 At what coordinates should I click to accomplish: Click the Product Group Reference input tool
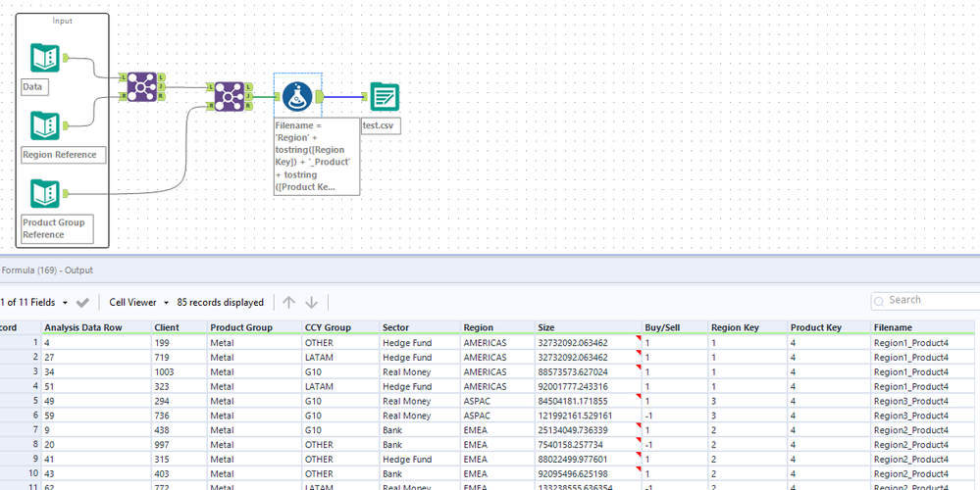[45, 193]
